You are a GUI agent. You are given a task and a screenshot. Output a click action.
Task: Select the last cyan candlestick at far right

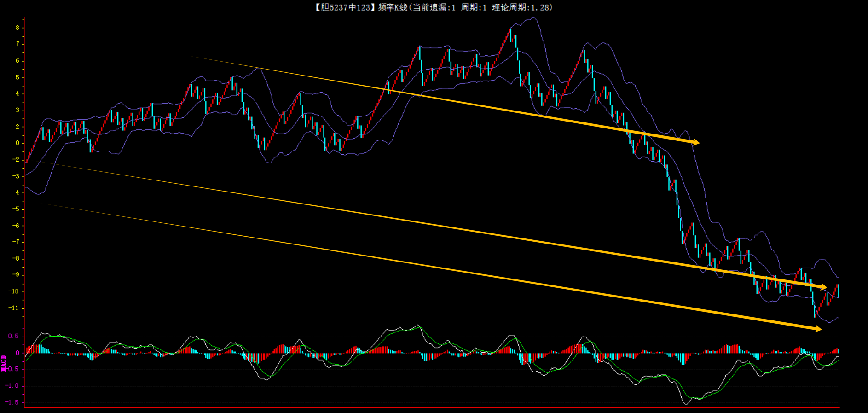pos(839,291)
